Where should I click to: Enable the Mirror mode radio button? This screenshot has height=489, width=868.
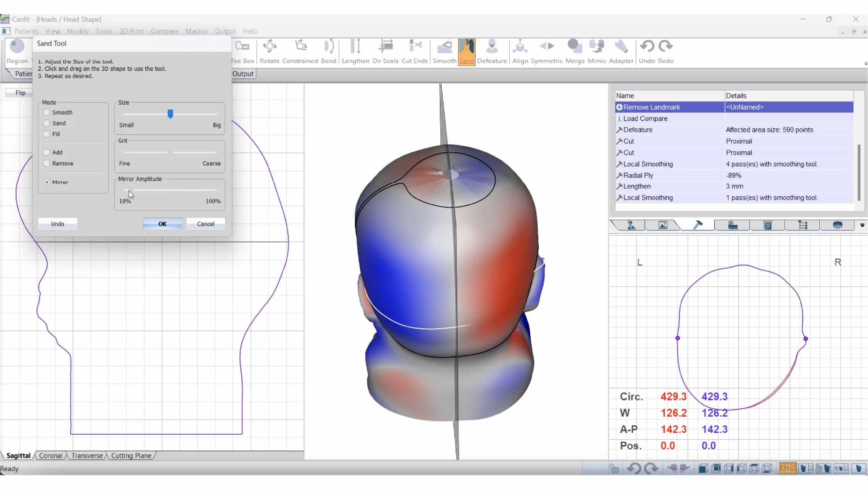[47, 182]
